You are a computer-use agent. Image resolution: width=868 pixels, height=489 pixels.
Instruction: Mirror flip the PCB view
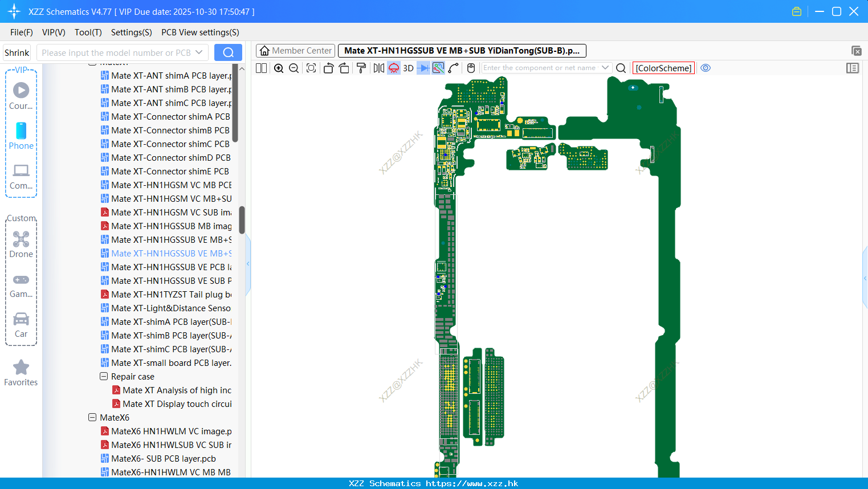click(x=379, y=68)
